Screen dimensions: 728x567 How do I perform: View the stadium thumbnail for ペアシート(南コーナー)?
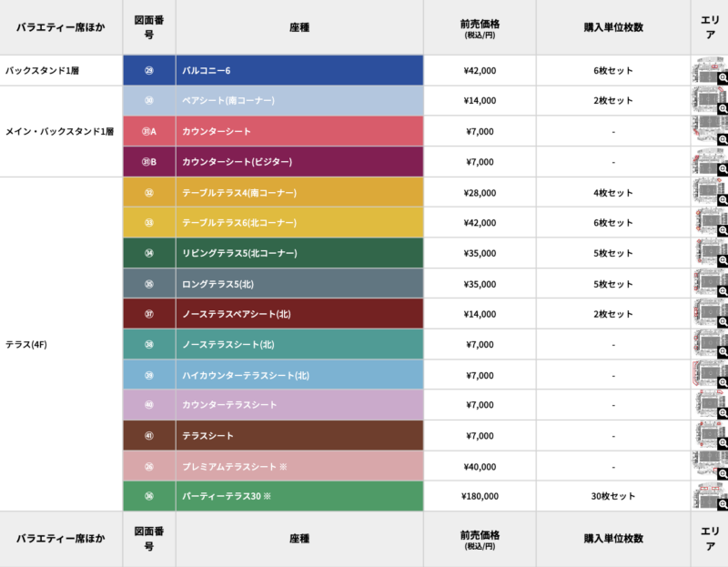[705, 100]
